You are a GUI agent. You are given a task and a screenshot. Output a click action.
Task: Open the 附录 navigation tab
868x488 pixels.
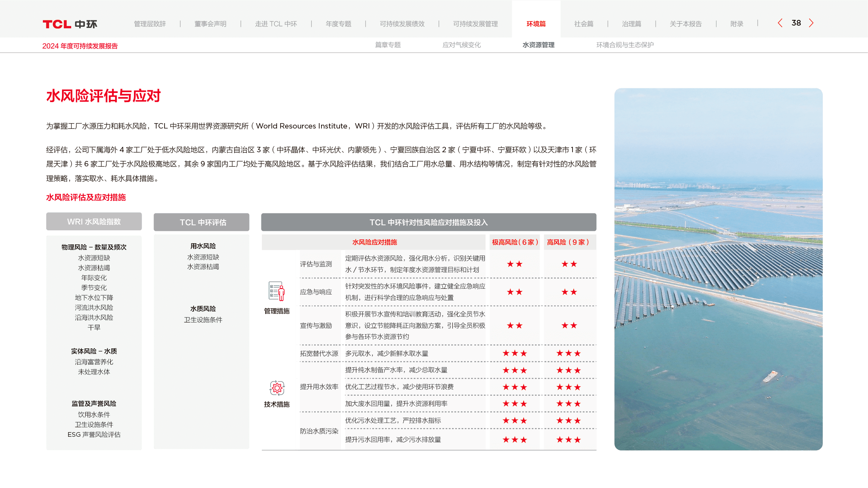point(736,24)
